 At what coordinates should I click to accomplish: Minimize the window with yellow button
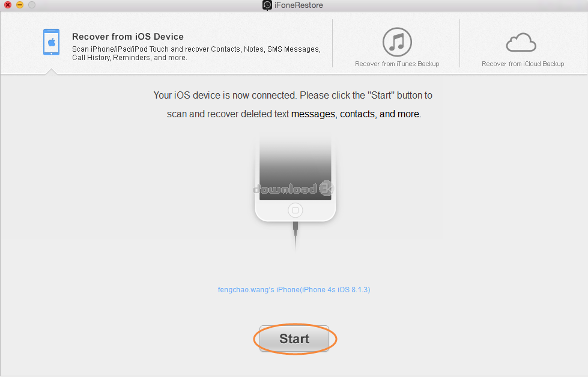point(20,5)
